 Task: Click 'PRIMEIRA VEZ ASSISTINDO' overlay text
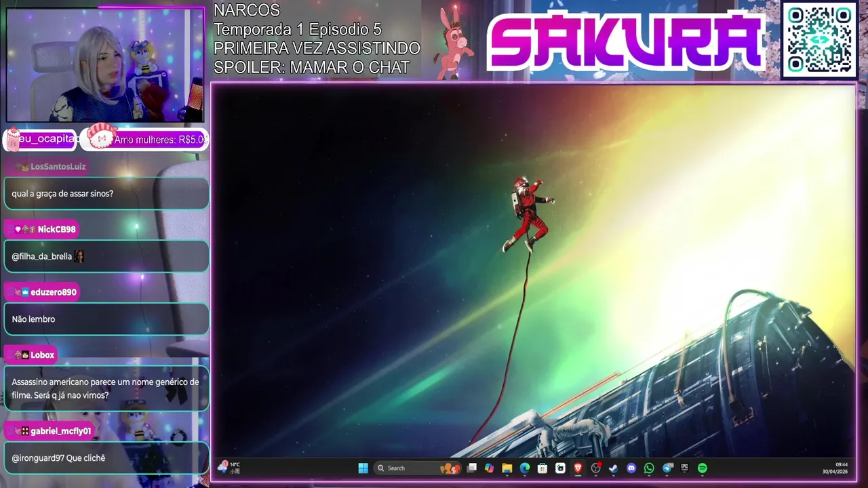tap(317, 49)
